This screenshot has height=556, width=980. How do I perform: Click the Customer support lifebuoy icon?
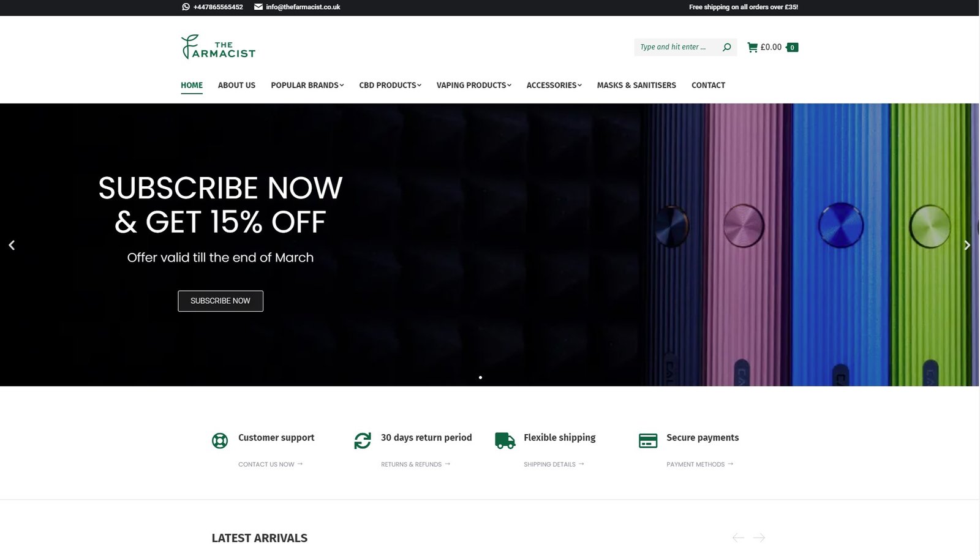pyautogui.click(x=220, y=440)
